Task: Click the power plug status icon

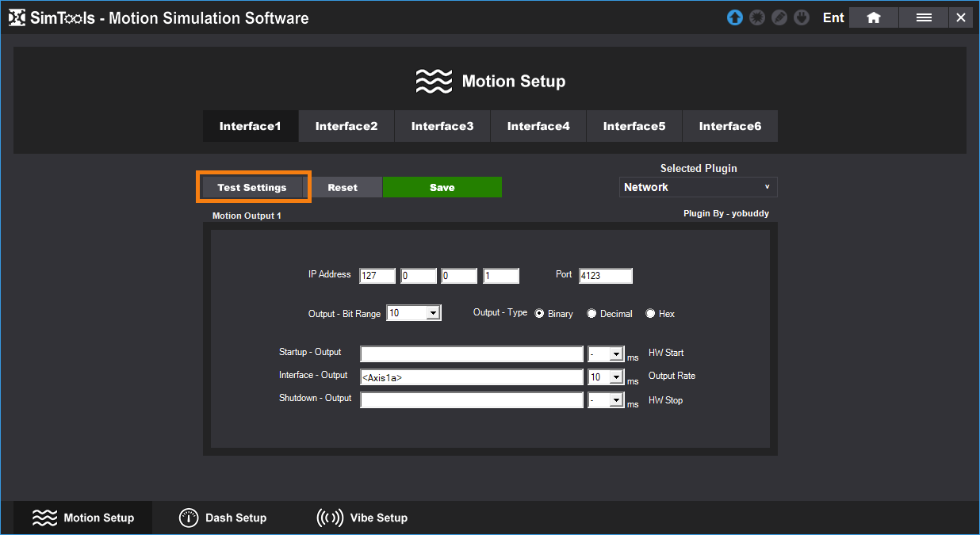Action: coord(802,17)
